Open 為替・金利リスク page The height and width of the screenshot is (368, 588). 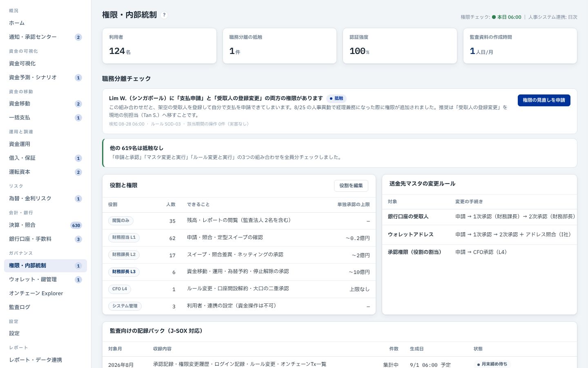point(45,198)
